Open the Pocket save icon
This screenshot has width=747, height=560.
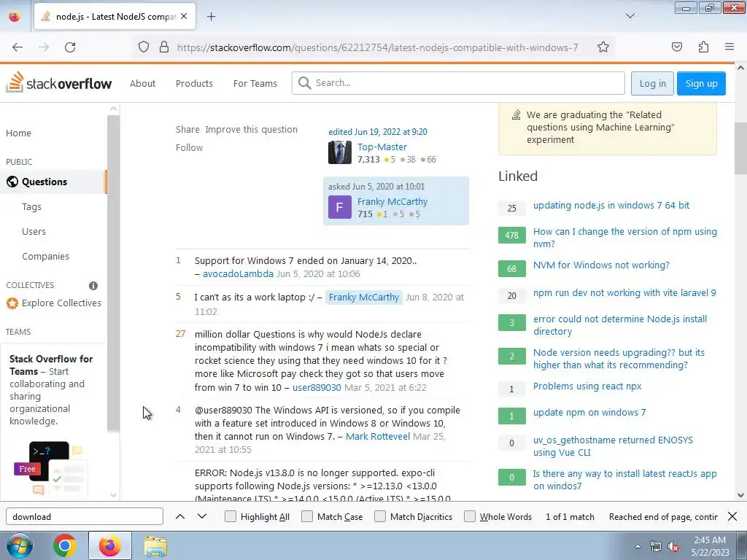[x=677, y=47]
